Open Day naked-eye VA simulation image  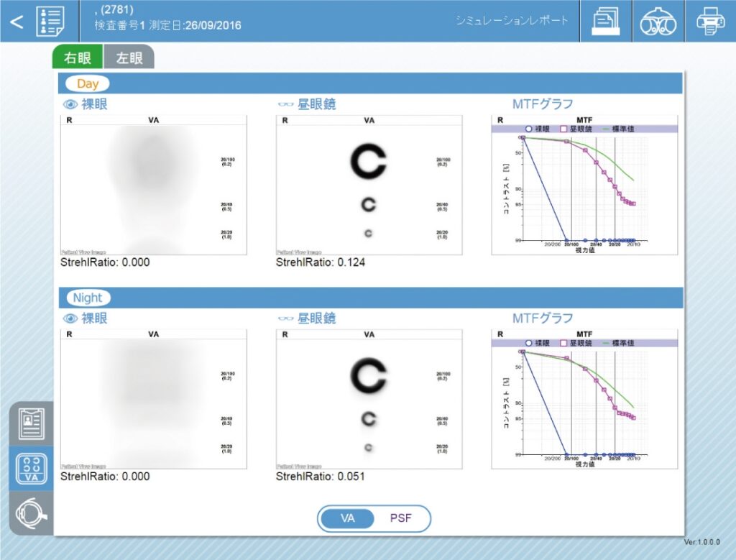point(154,185)
